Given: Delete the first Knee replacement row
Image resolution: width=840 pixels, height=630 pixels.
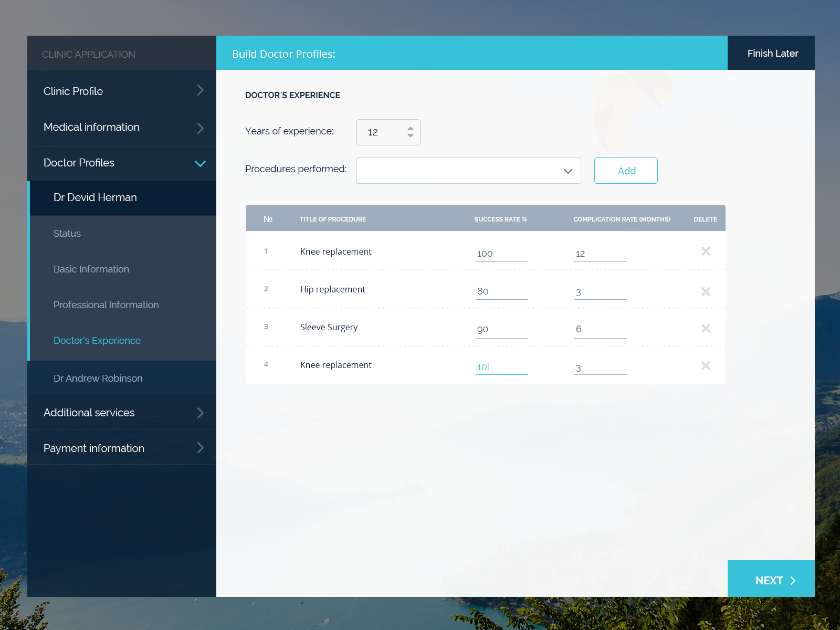Looking at the screenshot, I should coord(706,251).
